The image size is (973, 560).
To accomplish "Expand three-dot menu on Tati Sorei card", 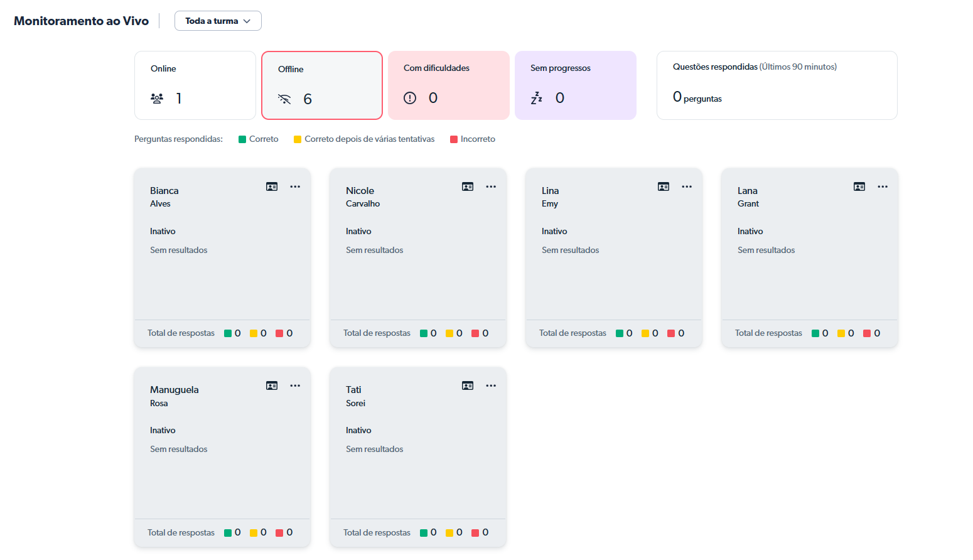I will click(491, 385).
